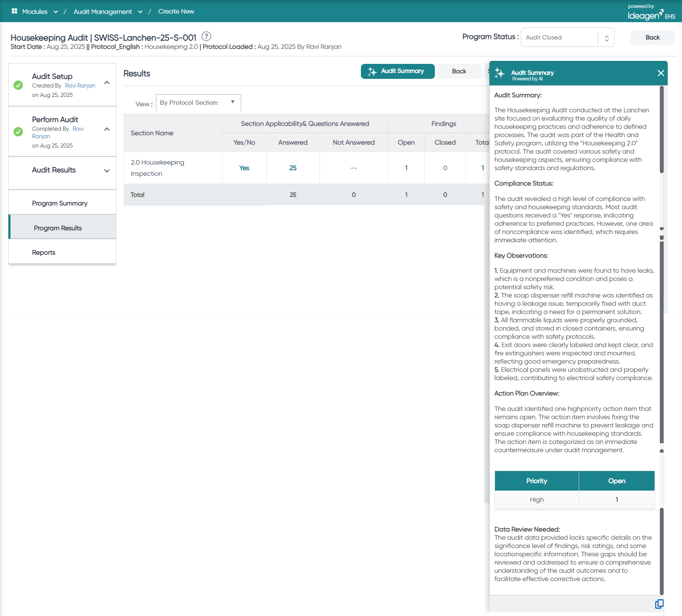This screenshot has width=682, height=616.
Task: Open the Audit Summary AI button
Action: pos(398,71)
